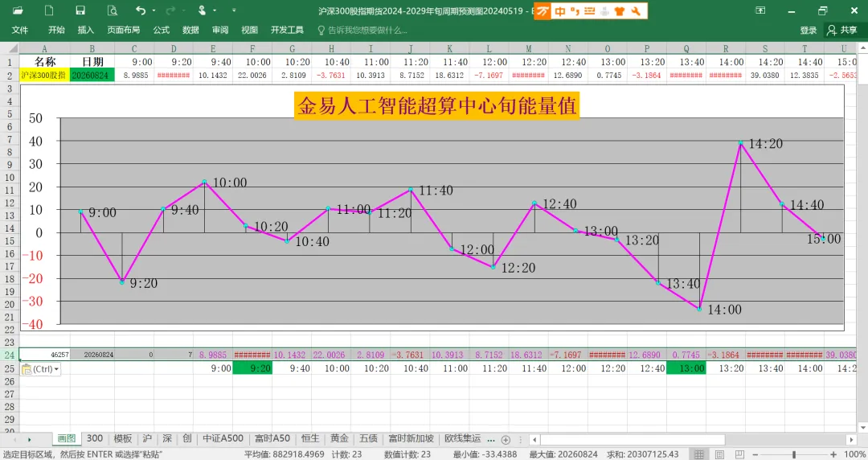Open Touch/Mouse mode dropdown arrow

215,10
